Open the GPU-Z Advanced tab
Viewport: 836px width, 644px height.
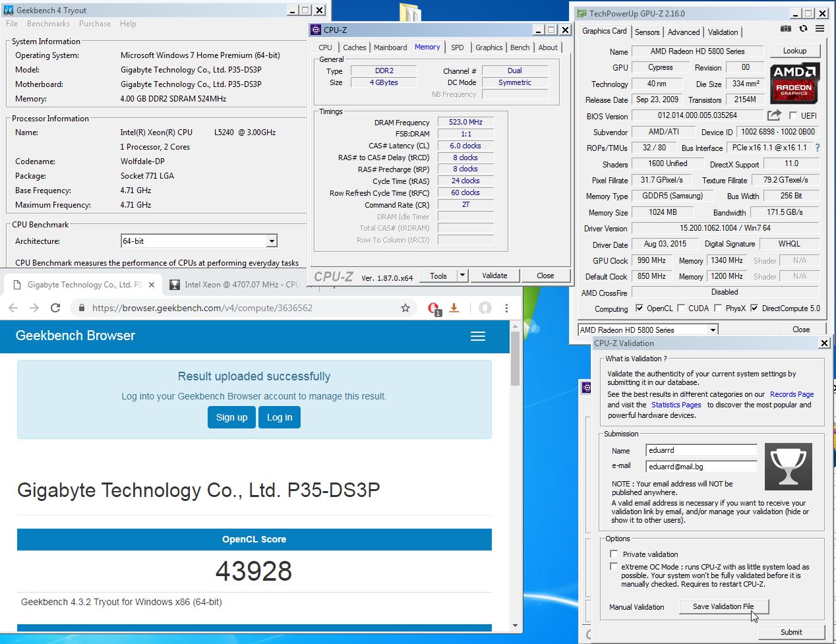pos(684,32)
